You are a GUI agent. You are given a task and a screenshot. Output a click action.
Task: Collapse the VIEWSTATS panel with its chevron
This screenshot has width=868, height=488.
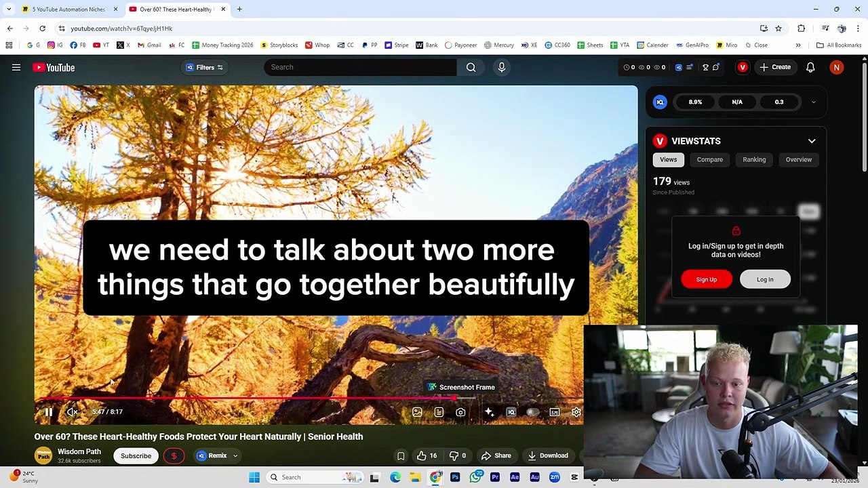(x=812, y=141)
